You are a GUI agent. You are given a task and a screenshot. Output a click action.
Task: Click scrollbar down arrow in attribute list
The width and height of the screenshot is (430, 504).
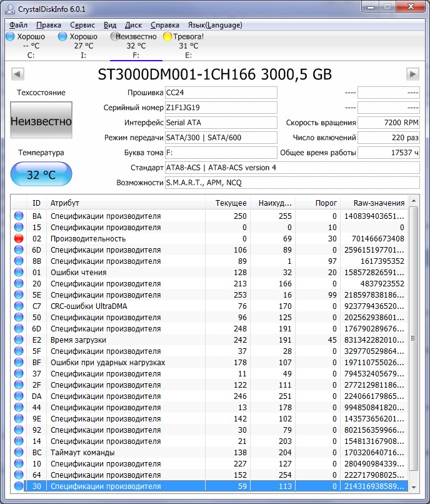pyautogui.click(x=414, y=487)
